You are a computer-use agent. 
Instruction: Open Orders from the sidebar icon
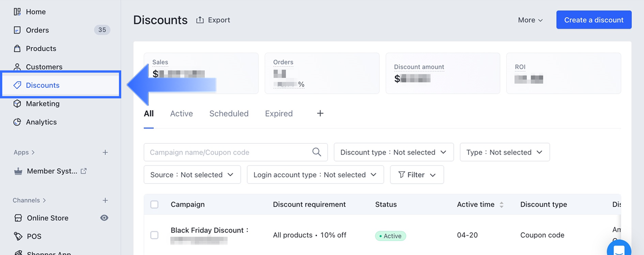click(x=17, y=30)
